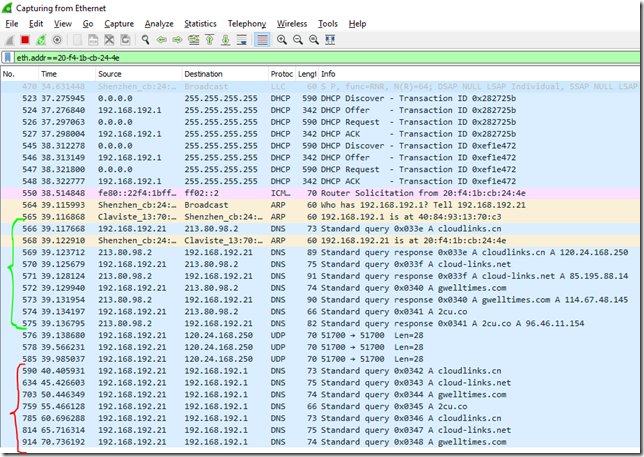This screenshot has width=644, height=457.
Task: Select packet 524 DHCP Offer row
Action: coord(320,110)
